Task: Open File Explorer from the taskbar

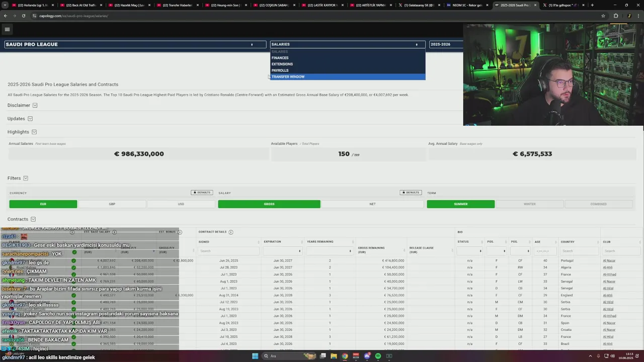Action: tap(334, 356)
